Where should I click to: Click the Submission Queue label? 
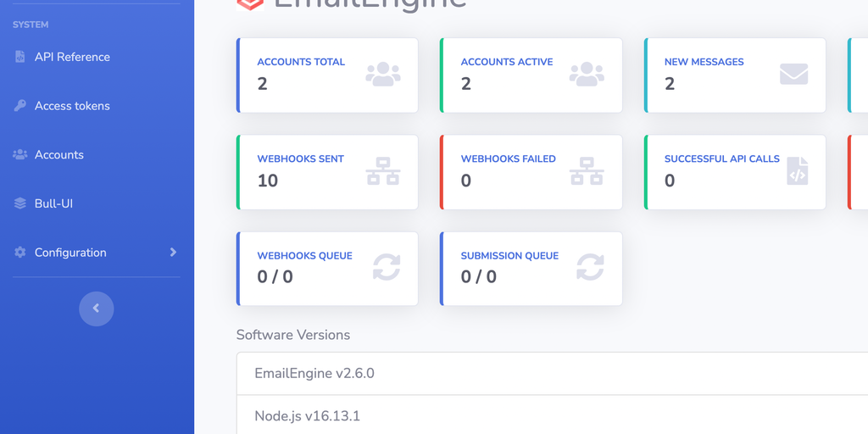pos(509,256)
